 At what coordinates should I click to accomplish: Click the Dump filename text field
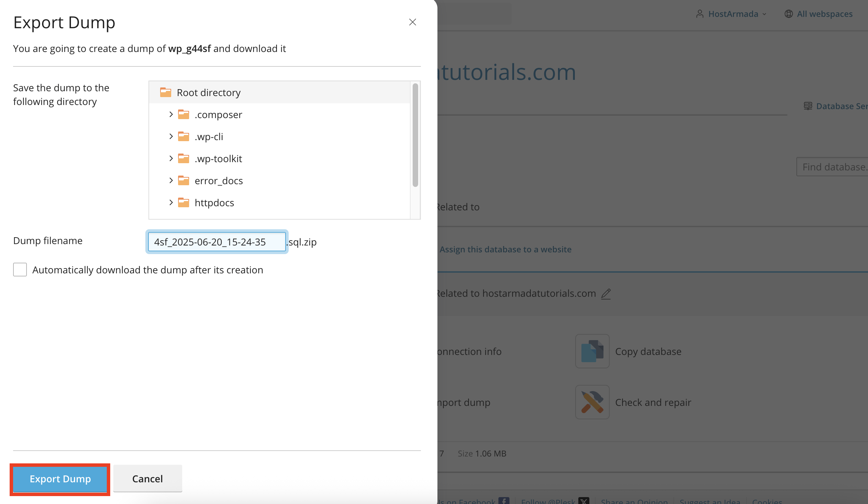[217, 242]
